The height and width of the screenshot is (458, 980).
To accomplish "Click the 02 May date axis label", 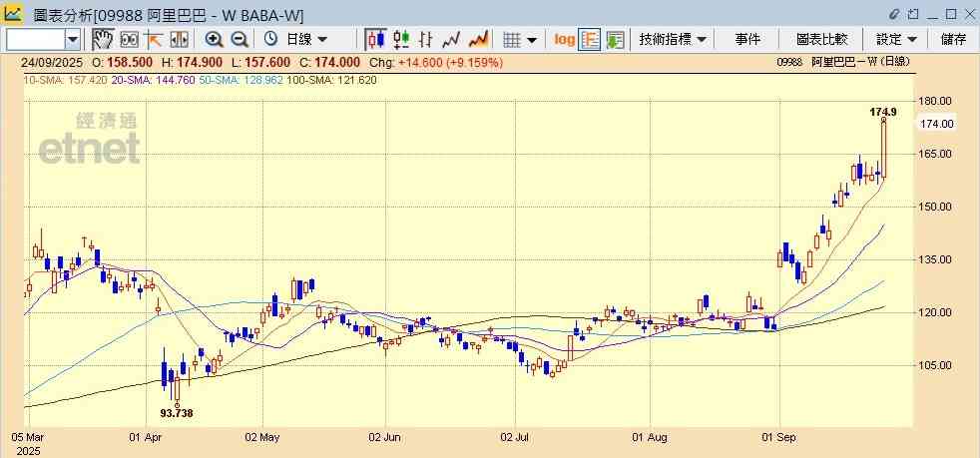I will pos(263,438).
